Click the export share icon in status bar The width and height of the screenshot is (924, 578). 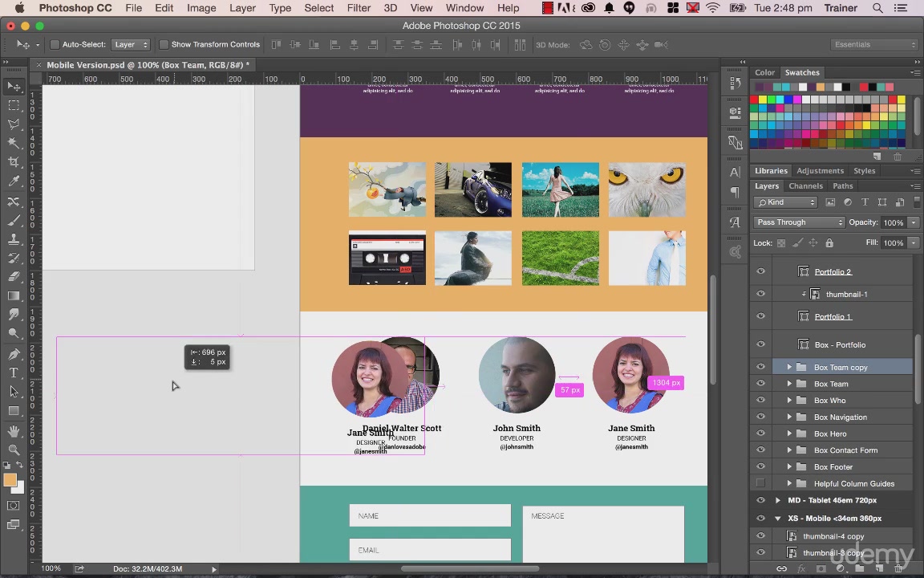(79, 568)
